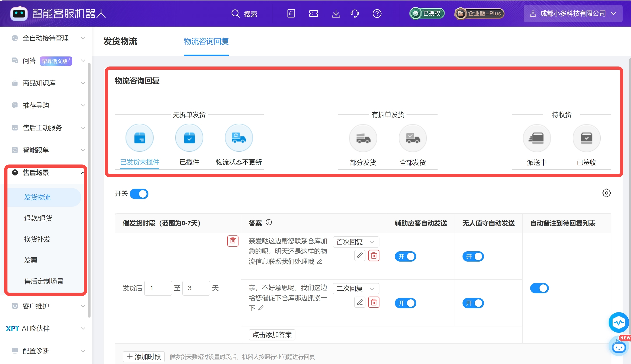The height and width of the screenshot is (364, 631).
Task: Open the task list icon in header
Action: (291, 14)
